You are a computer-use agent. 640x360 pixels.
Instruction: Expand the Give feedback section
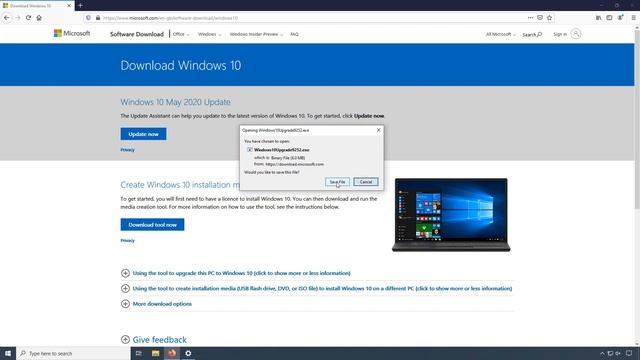[x=154, y=340]
